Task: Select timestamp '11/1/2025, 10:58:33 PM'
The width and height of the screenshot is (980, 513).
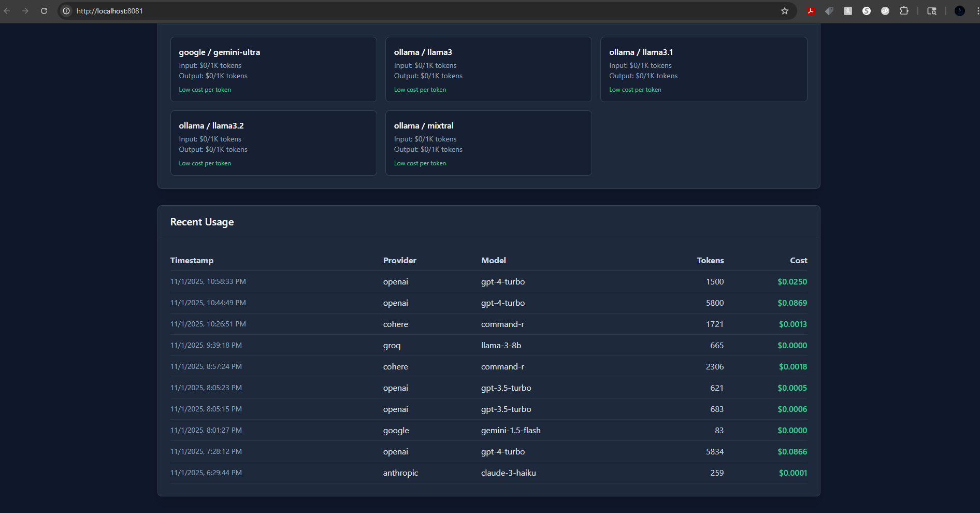Action: 208,282
